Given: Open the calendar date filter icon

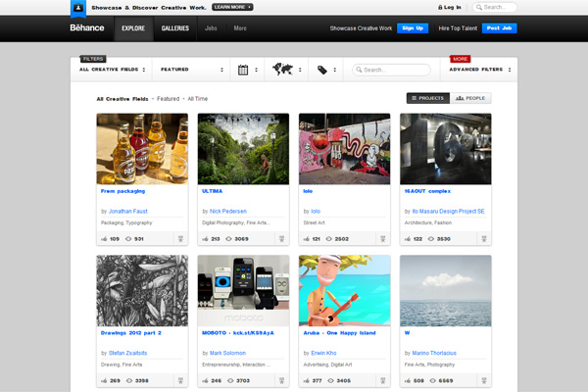Looking at the screenshot, I should point(243,70).
